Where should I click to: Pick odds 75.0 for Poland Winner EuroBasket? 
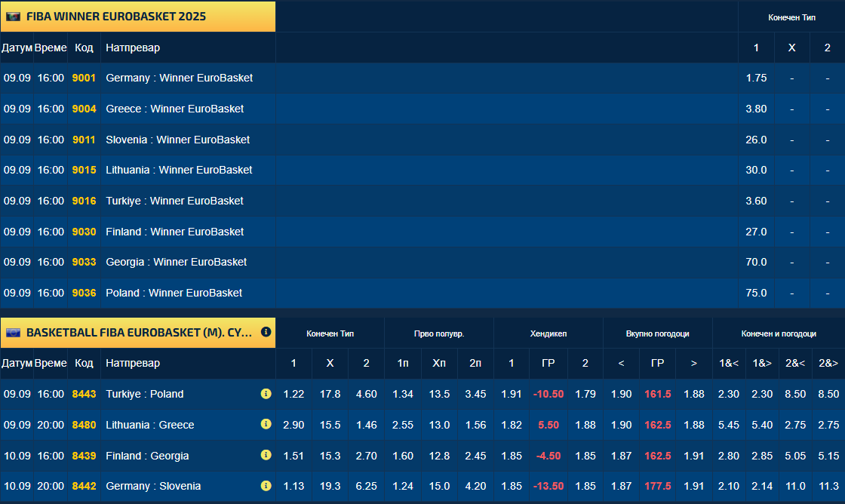point(756,293)
